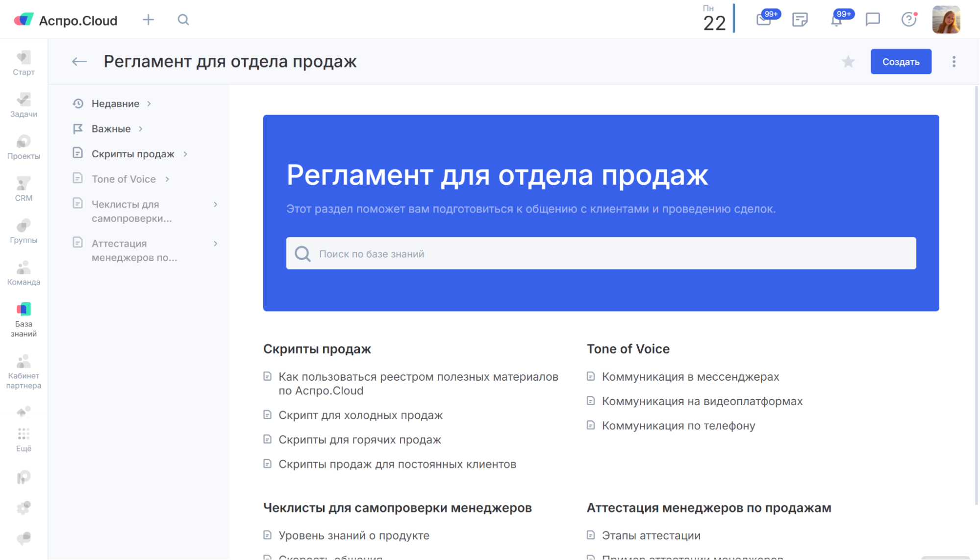Open the notifications bell icon

tap(836, 20)
